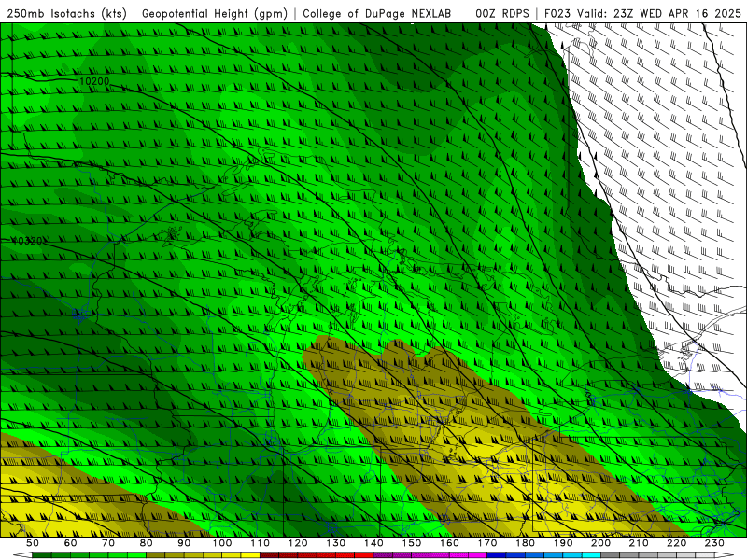Click the dark olive swatch right of 80
747x560 pixels.
click(x=155, y=554)
